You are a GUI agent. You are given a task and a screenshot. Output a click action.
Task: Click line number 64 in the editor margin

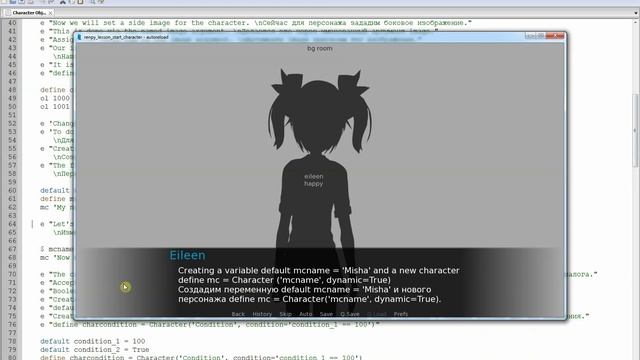pyautogui.click(x=12, y=224)
